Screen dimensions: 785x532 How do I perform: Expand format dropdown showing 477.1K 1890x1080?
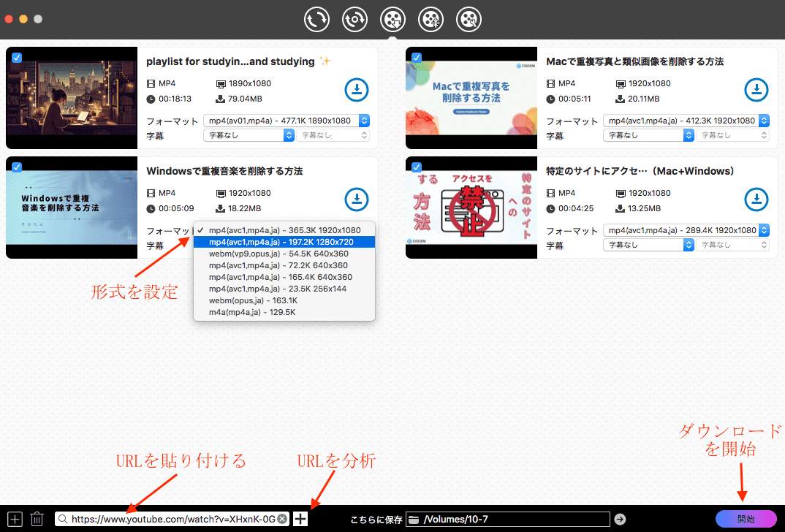287,121
